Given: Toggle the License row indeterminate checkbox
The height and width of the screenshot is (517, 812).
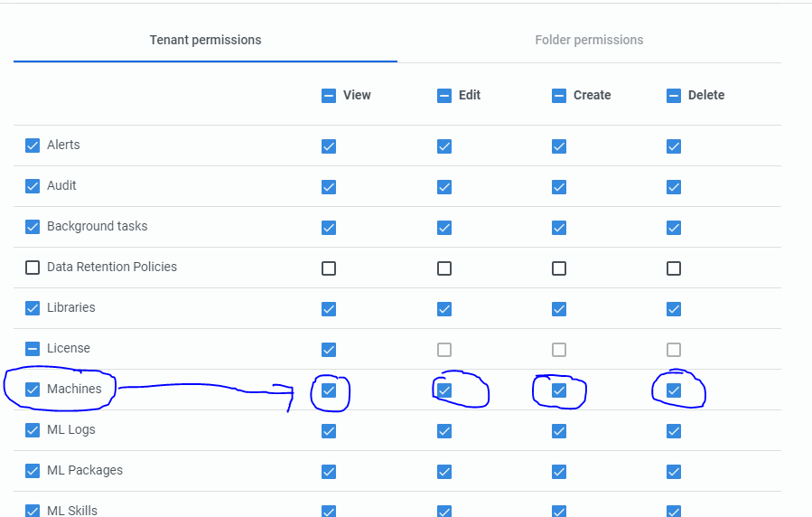Looking at the screenshot, I should point(33,349).
